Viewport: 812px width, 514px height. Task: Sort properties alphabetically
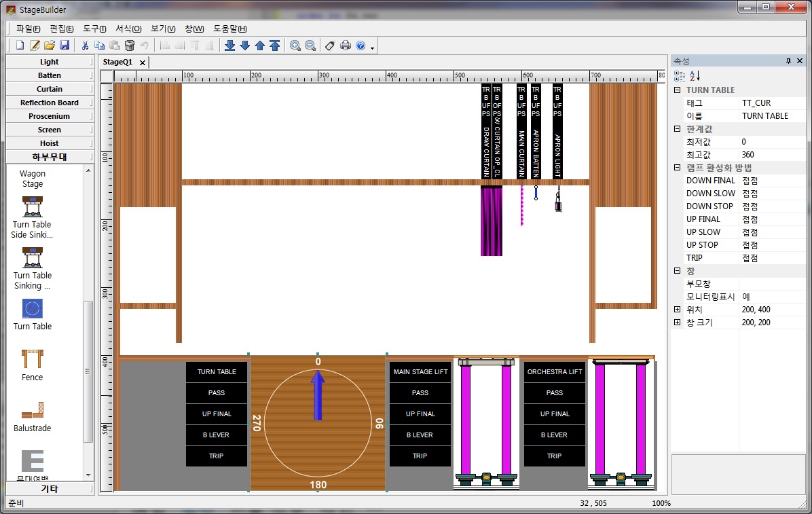[x=695, y=76]
